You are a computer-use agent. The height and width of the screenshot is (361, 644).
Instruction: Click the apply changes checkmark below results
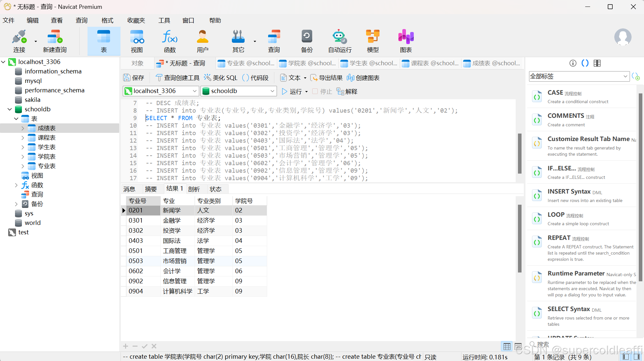click(x=145, y=346)
